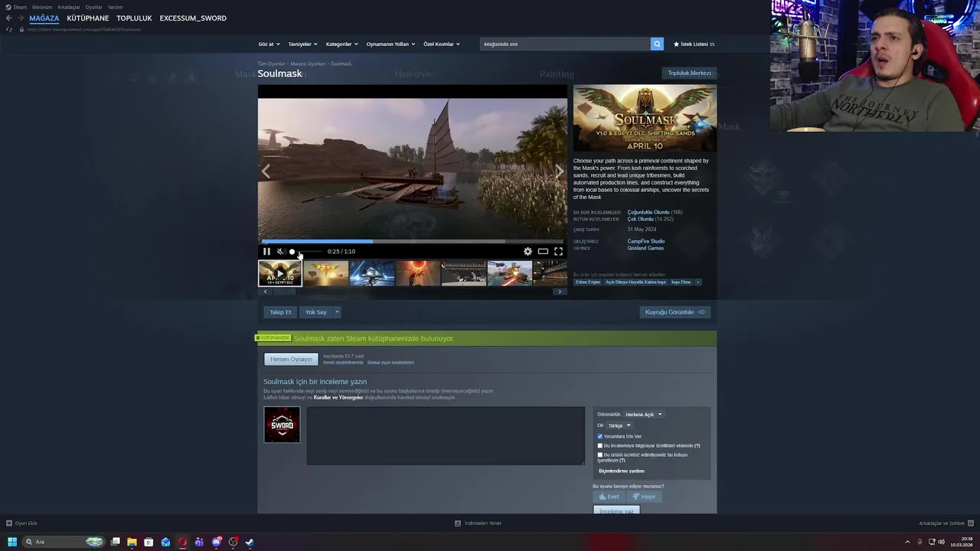Pause the Soulmask trailer video

266,251
